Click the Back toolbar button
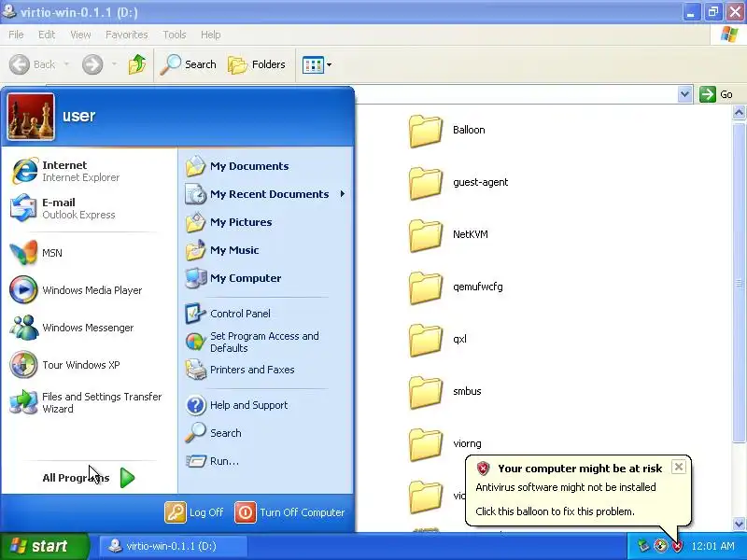 [32, 64]
